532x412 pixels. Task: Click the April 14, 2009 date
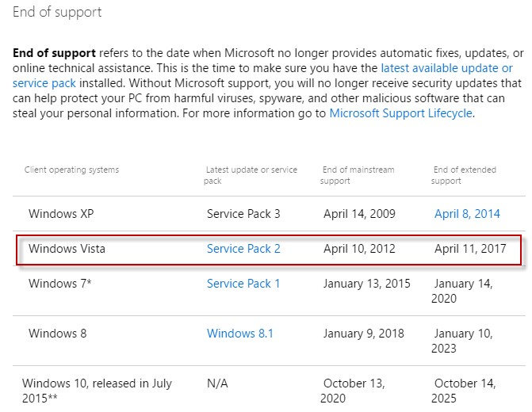(x=359, y=214)
